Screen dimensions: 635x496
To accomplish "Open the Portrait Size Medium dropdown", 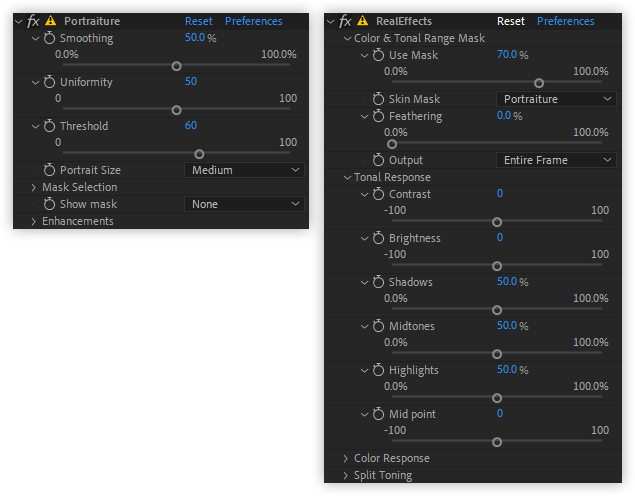I will (244, 170).
